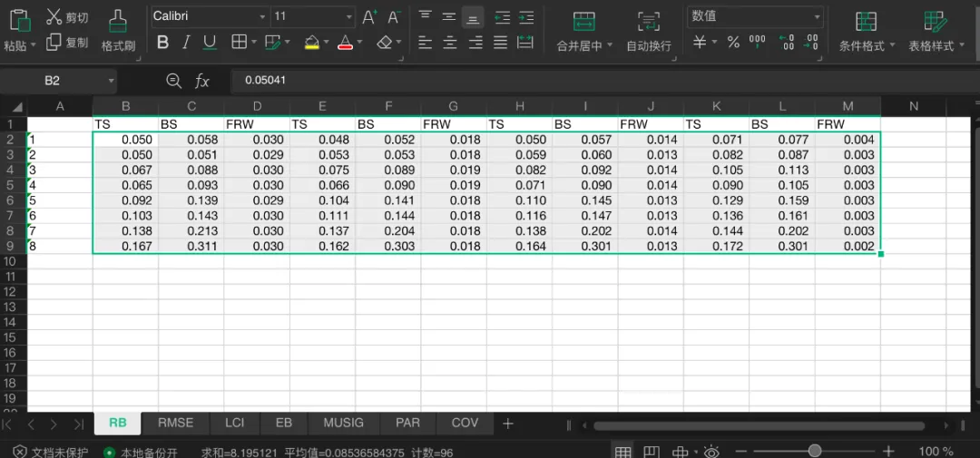
Task: Click the Copy (复制) icon
Action: pos(54,43)
